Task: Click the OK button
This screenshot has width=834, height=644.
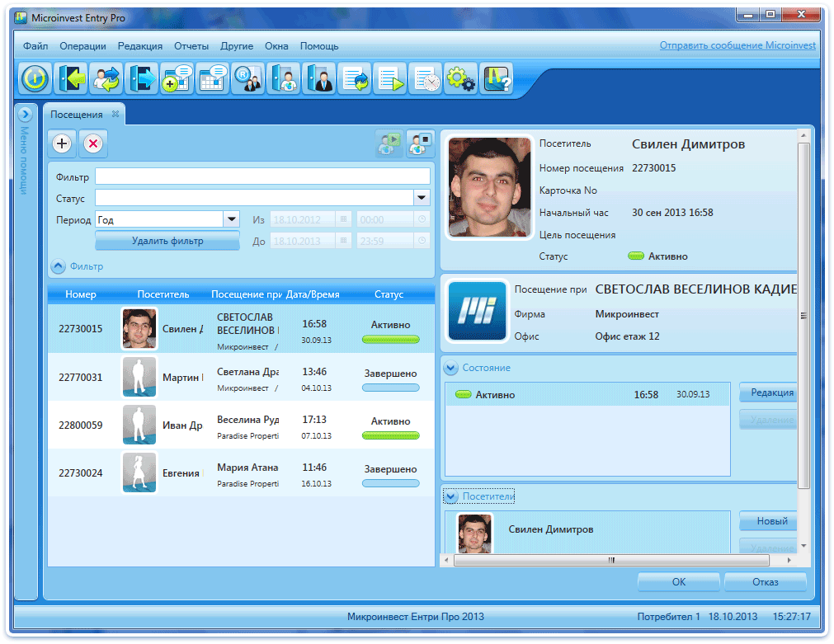Action: click(679, 582)
